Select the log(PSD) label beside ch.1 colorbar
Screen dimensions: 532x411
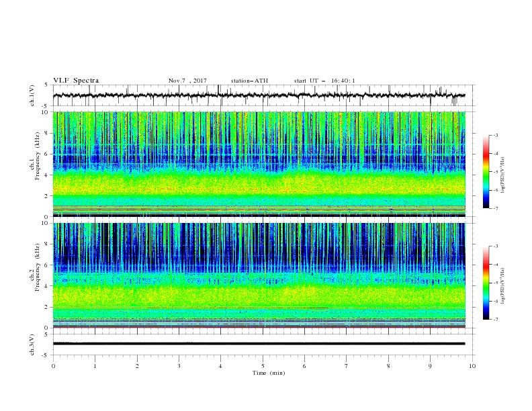pyautogui.click(x=502, y=175)
